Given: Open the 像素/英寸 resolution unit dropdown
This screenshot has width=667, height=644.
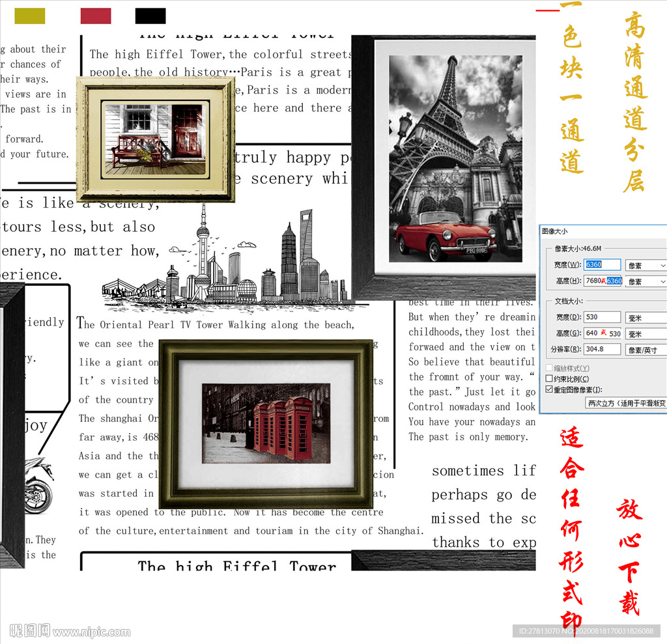Looking at the screenshot, I should point(646,350).
